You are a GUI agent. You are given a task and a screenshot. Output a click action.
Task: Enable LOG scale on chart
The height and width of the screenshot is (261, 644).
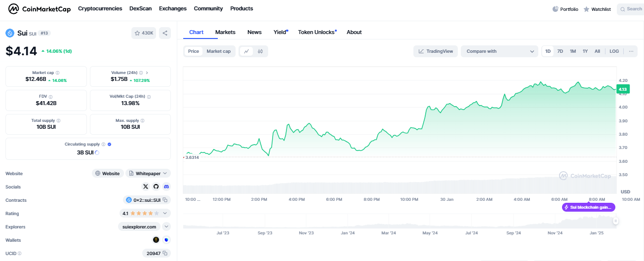click(614, 51)
